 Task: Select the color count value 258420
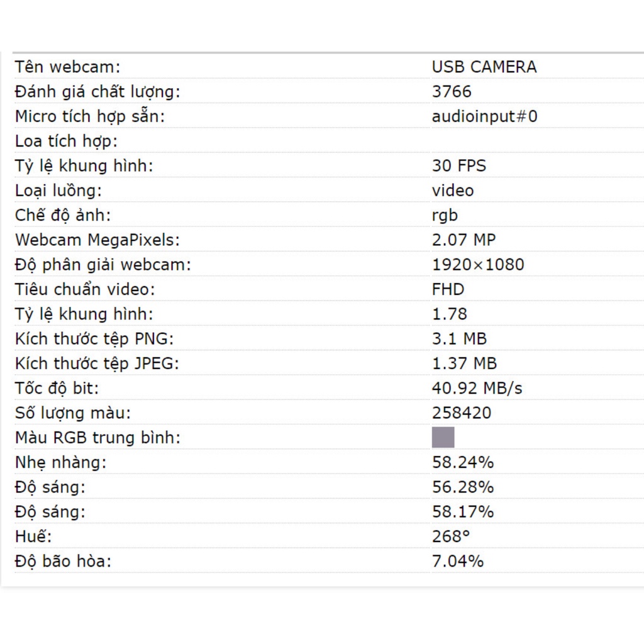coord(462,413)
